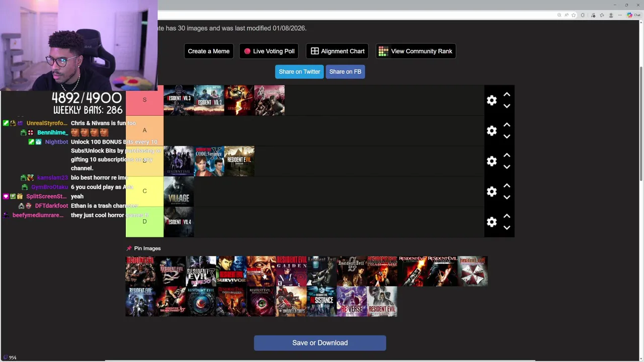644x362 pixels.
Task: Open the browser extensions icon
Action: (583, 15)
